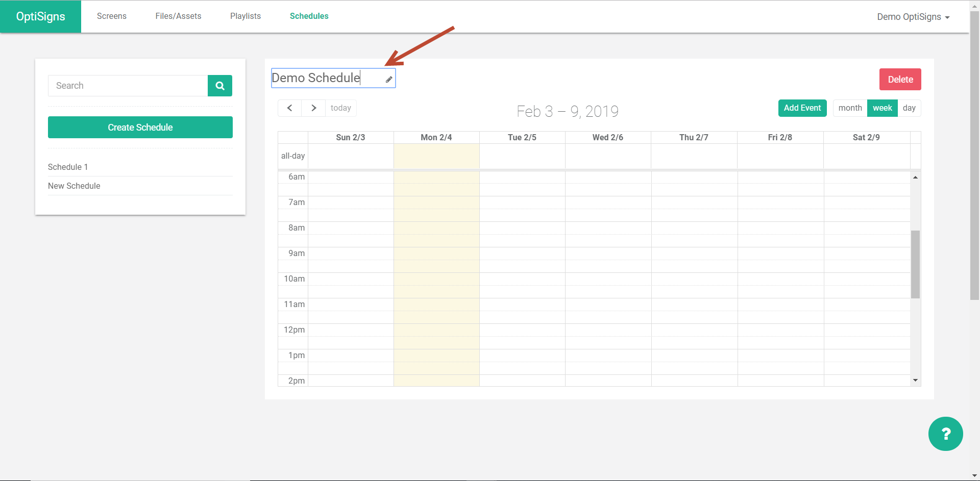Switch to the Playlists tab
Screen dimensions: 980x481
(x=246, y=16)
